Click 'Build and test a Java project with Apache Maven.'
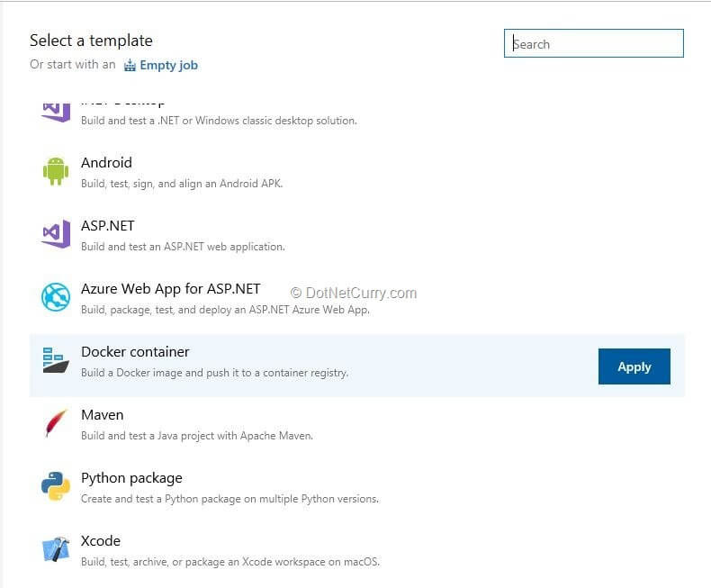 [x=197, y=436]
